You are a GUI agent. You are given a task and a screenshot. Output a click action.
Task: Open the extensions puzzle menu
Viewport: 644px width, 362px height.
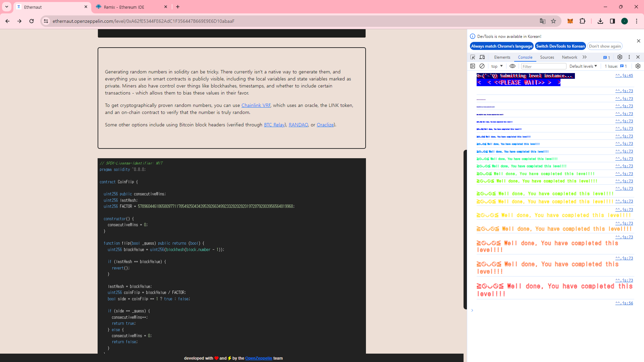tap(583, 21)
